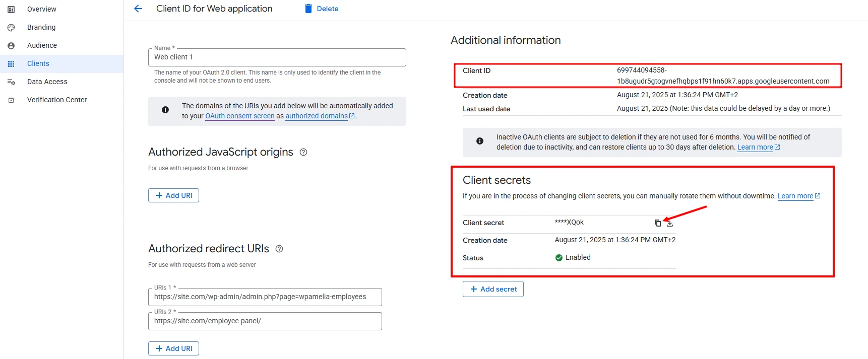Screen dimensions: 868x359
Task: Select the Client ID value text
Action: click(723, 76)
